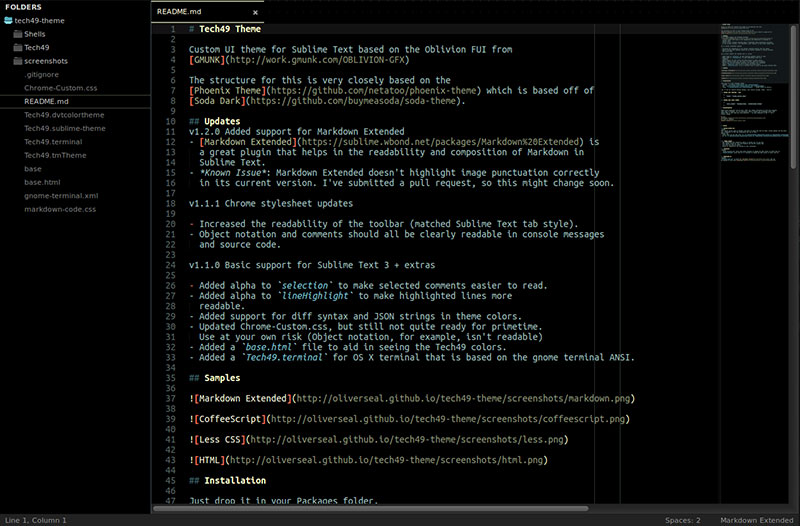Open the file named base
Viewport: 800px width, 526px height.
(x=33, y=169)
